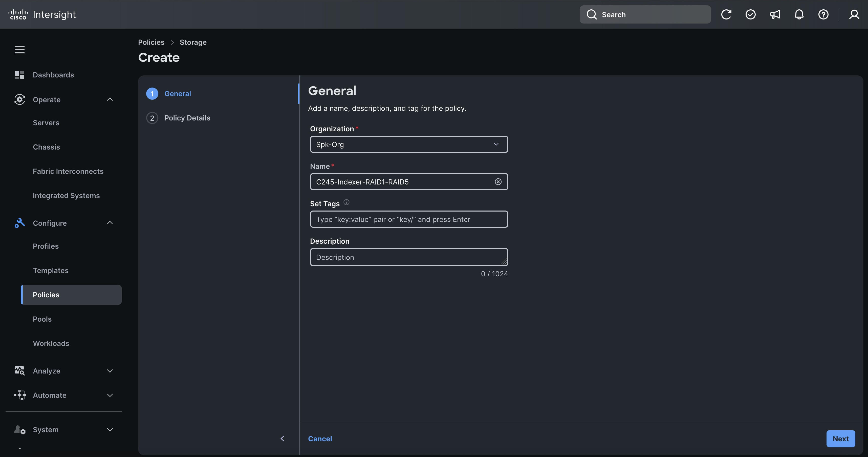
Task: Click the Next button
Action: pyautogui.click(x=840, y=439)
